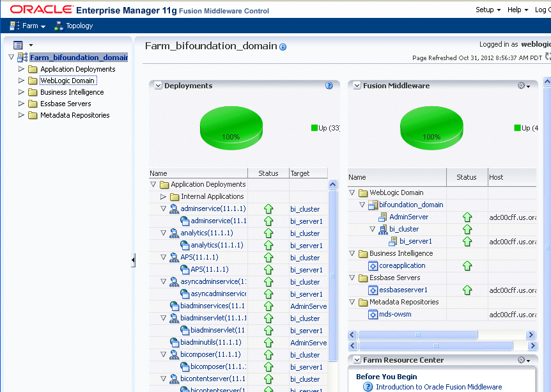Open adminservice(11.1.1) cluster deployment link
The width and height of the screenshot is (551, 392).
pos(213,208)
